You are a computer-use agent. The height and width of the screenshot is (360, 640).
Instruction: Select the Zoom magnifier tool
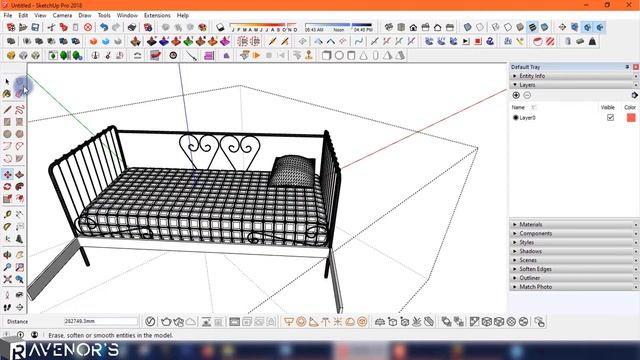pos(7,267)
